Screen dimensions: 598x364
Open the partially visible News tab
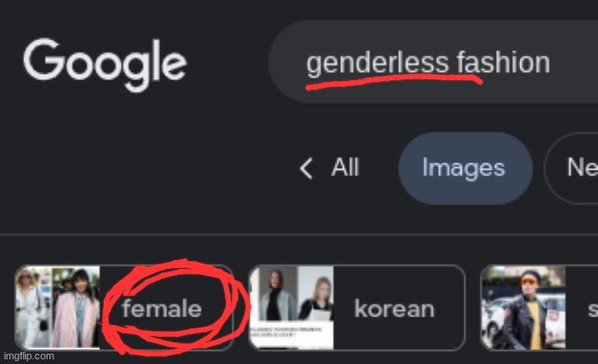[571, 168]
